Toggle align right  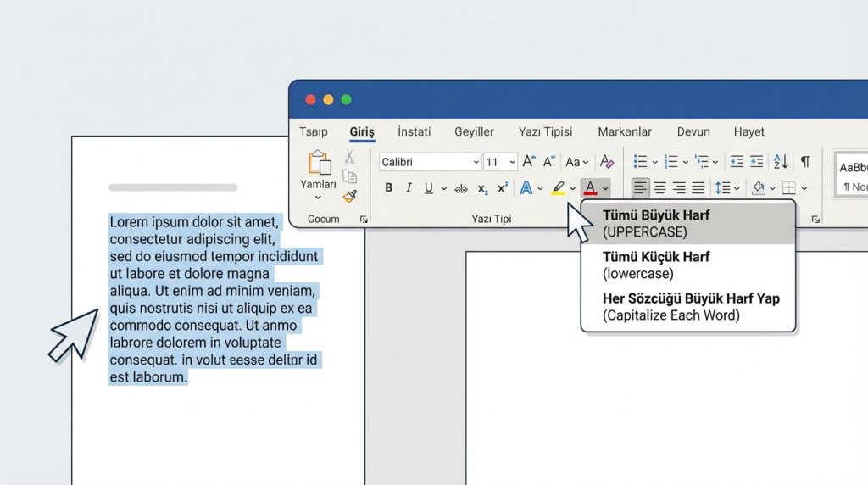point(679,188)
